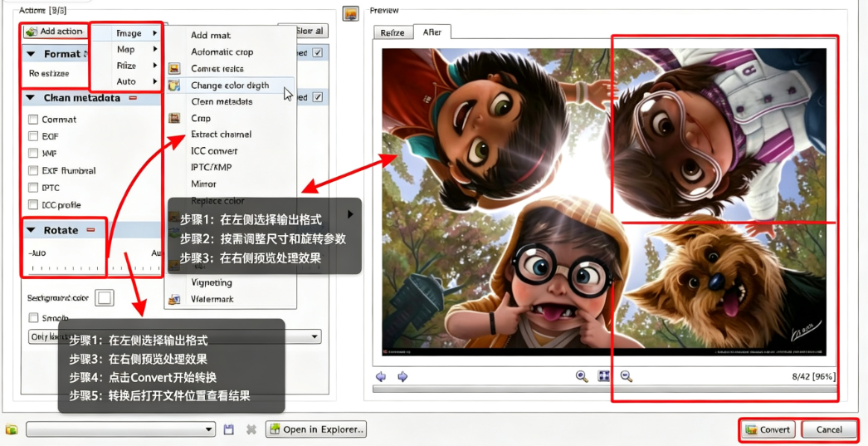
Task: Click the Crop menu icon
Action: click(174, 118)
